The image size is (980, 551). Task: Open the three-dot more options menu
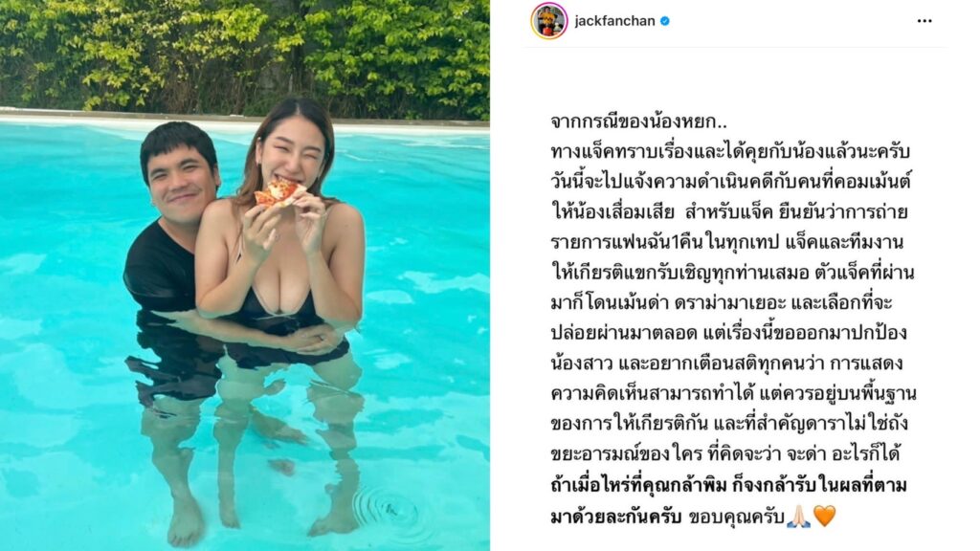point(924,21)
